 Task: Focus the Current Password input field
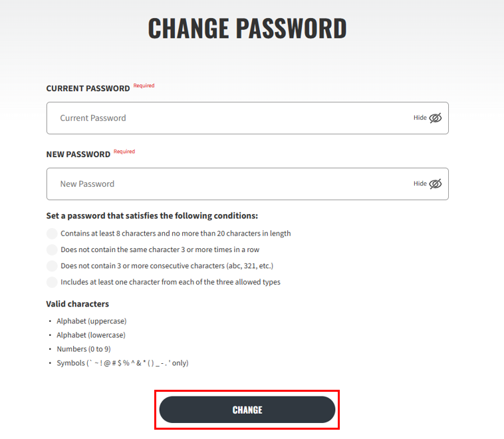(x=247, y=118)
